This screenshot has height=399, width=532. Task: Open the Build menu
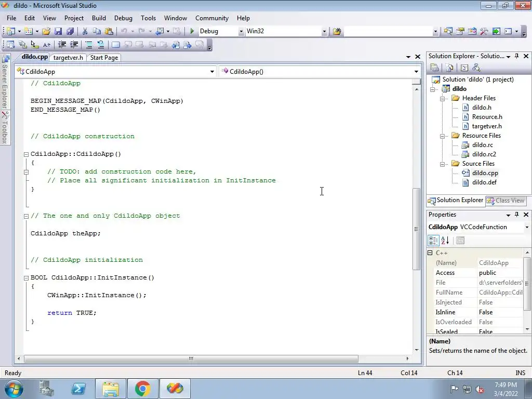(99, 18)
